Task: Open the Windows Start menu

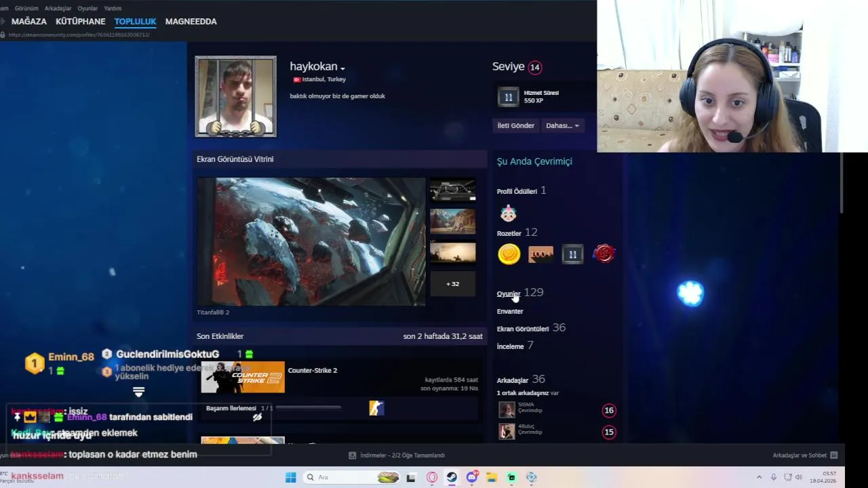Action: tap(290, 477)
